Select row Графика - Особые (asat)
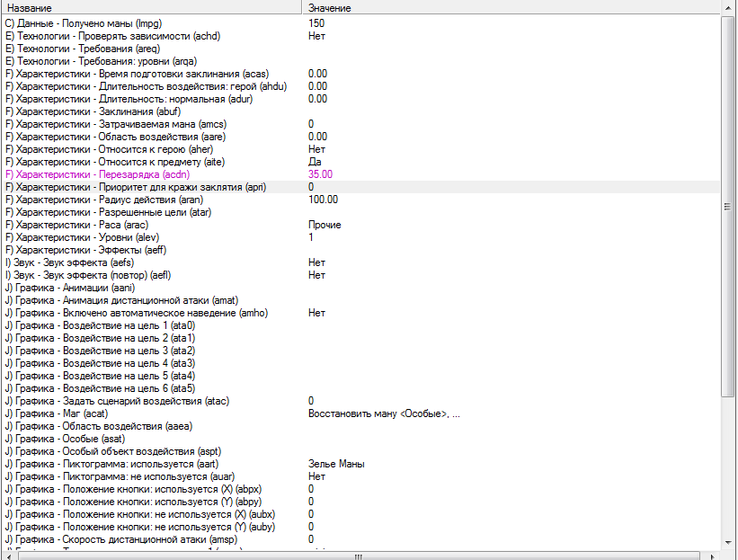This screenshot has height=560, width=738. coord(361,439)
